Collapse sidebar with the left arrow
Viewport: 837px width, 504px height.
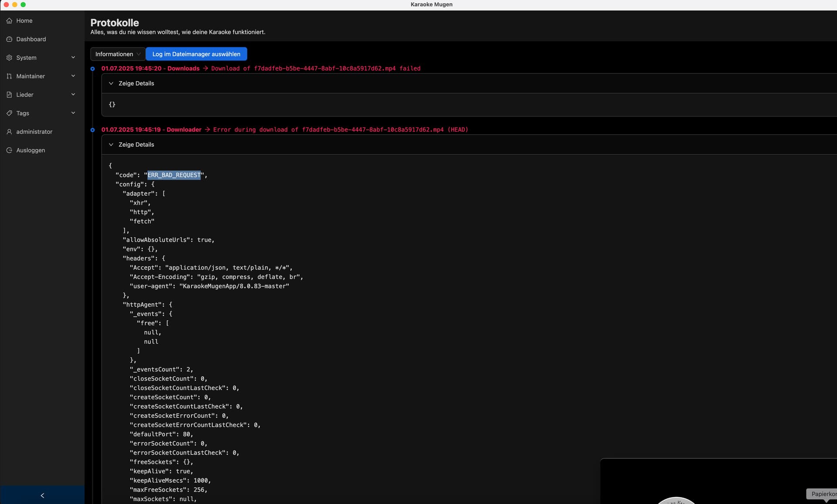coord(42,495)
